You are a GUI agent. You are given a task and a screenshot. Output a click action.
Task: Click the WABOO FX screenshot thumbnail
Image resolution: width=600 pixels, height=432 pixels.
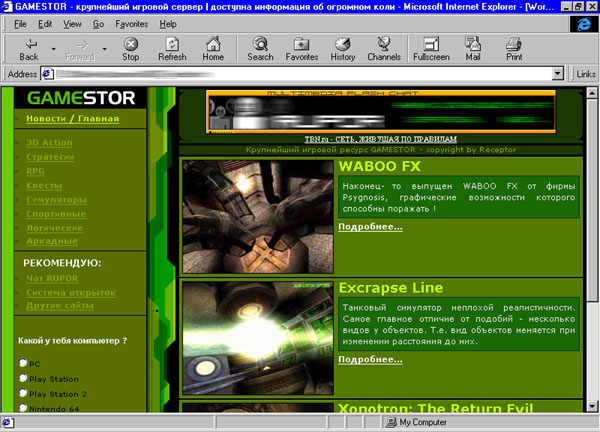(x=258, y=217)
